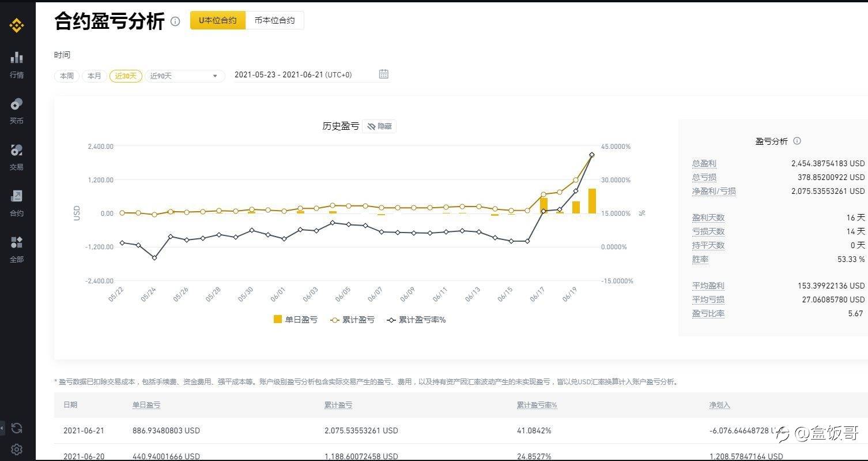Screen dimensions: 868x461
Task: Select the 本月 time filter button
Action: click(94, 76)
